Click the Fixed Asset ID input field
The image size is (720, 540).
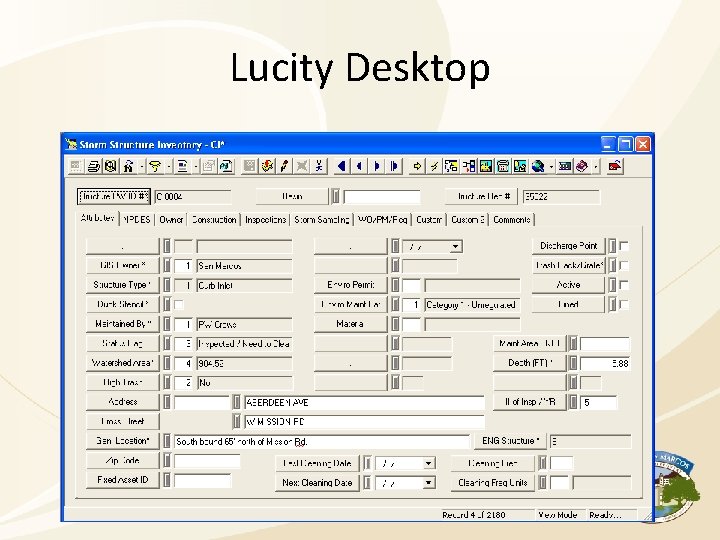pos(202,481)
